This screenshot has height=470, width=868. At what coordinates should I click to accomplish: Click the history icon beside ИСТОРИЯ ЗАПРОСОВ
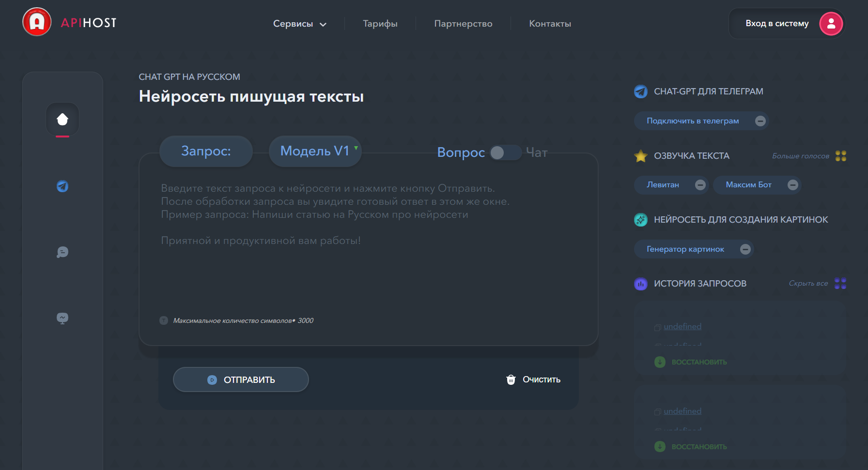point(640,284)
